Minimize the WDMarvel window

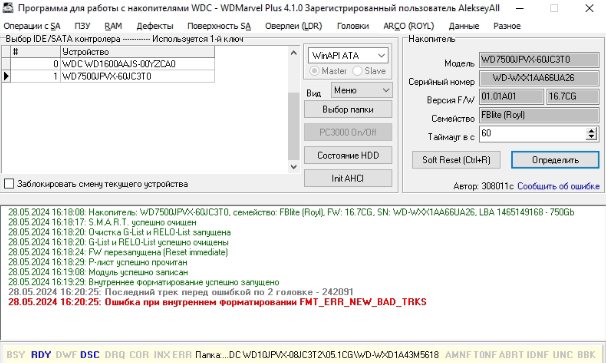[x=520, y=8]
